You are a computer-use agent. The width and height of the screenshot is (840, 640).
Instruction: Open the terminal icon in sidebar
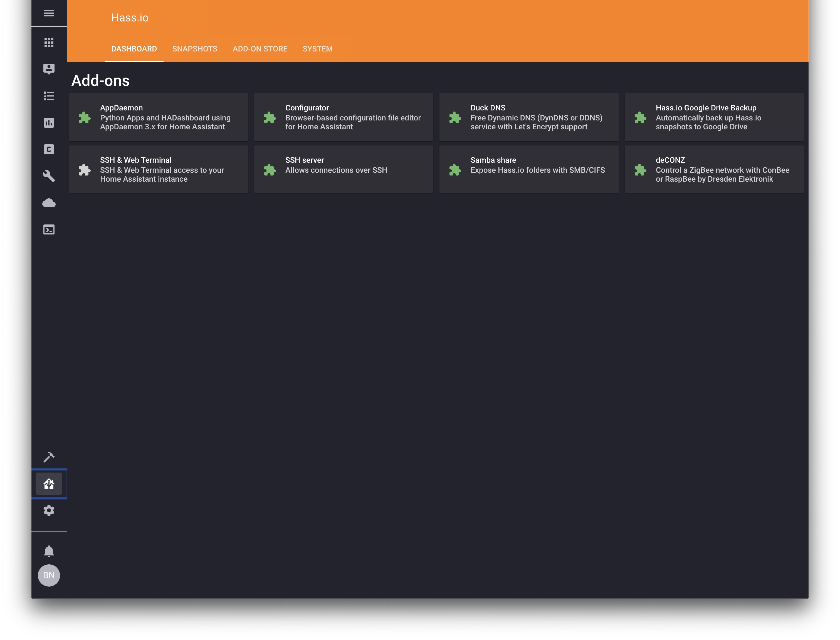(x=49, y=230)
